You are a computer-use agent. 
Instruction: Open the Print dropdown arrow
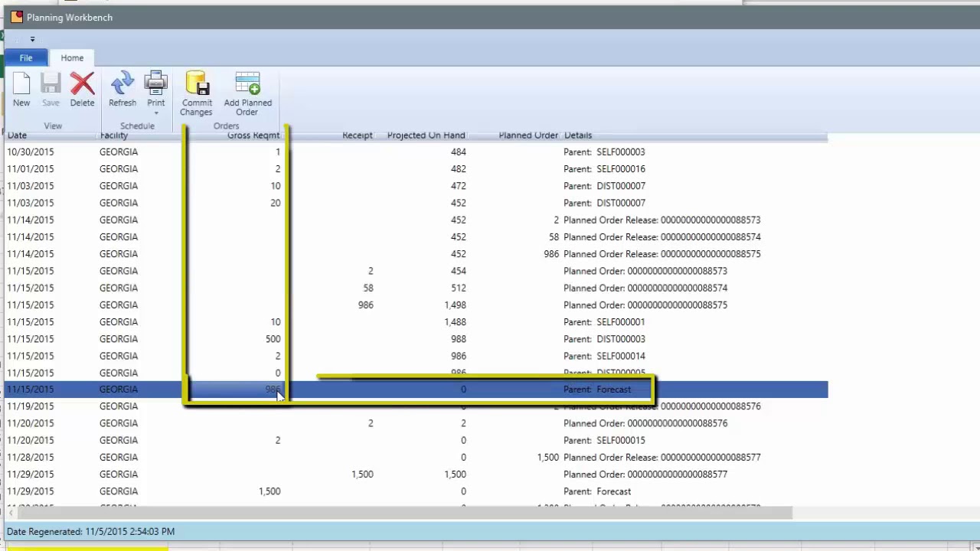155,113
